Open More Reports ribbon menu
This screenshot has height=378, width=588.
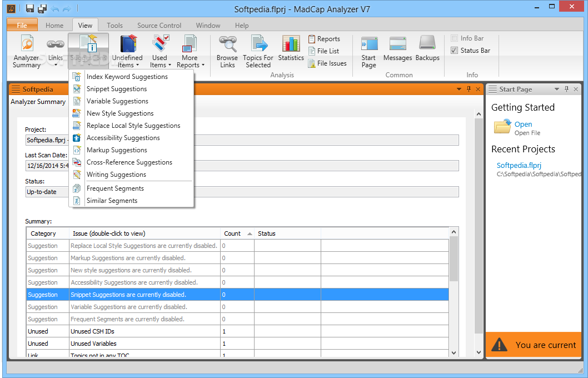click(x=190, y=51)
